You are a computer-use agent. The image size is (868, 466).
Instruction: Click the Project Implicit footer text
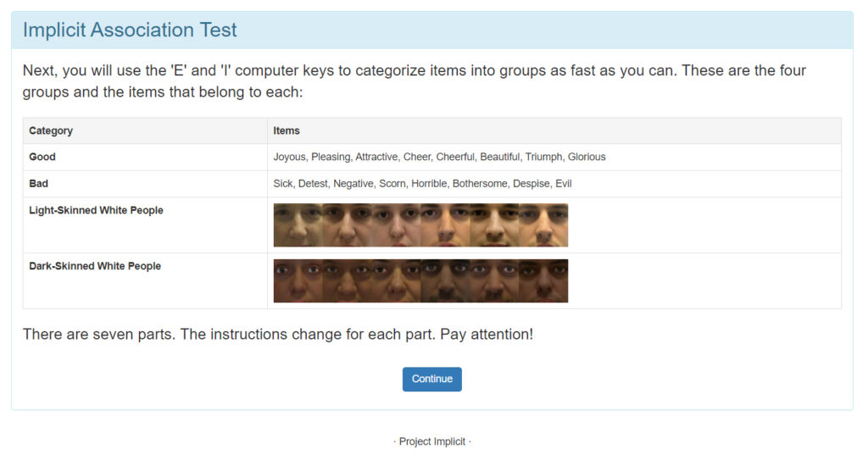[x=431, y=441]
